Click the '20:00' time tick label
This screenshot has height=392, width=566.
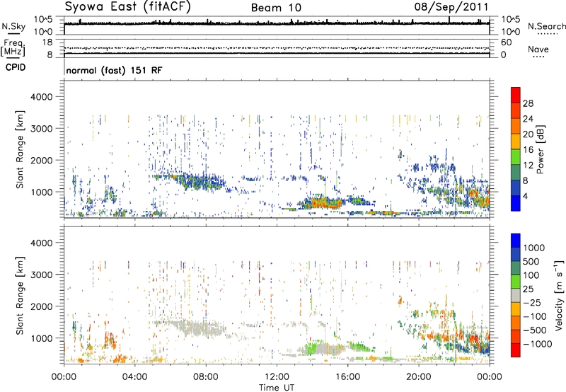(x=418, y=377)
